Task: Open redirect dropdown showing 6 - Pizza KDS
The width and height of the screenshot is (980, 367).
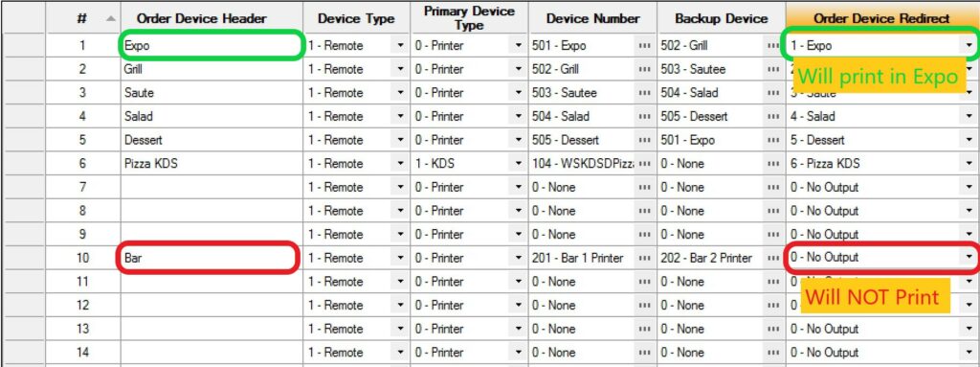Action: pyautogui.click(x=969, y=164)
